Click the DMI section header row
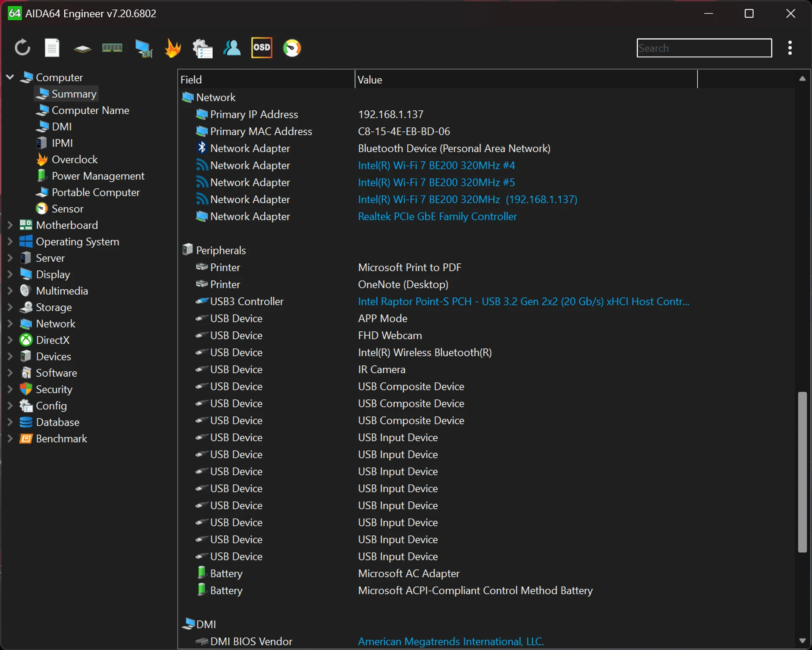The image size is (812, 650). point(486,624)
